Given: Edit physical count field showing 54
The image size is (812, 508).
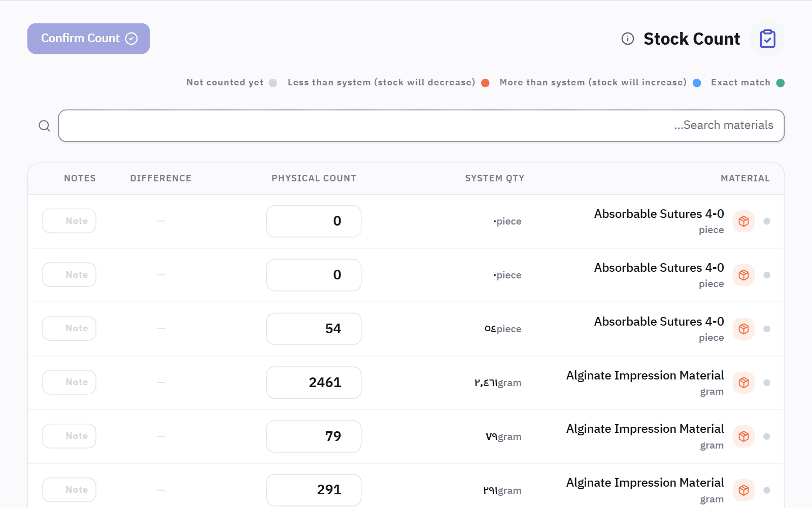Looking at the screenshot, I should pyautogui.click(x=314, y=329).
